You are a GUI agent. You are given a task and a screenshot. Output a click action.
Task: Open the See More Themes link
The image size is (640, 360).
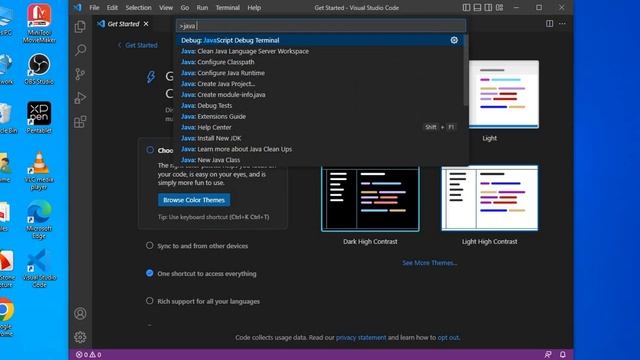(x=429, y=263)
